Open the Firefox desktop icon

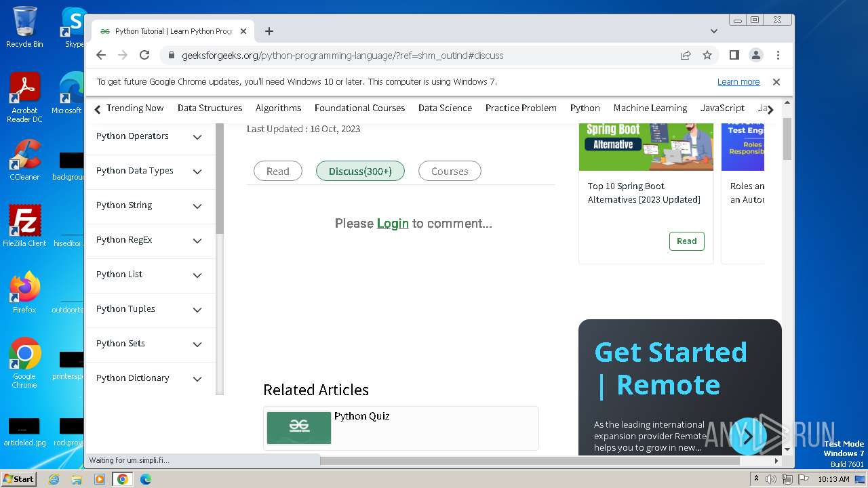click(x=24, y=292)
